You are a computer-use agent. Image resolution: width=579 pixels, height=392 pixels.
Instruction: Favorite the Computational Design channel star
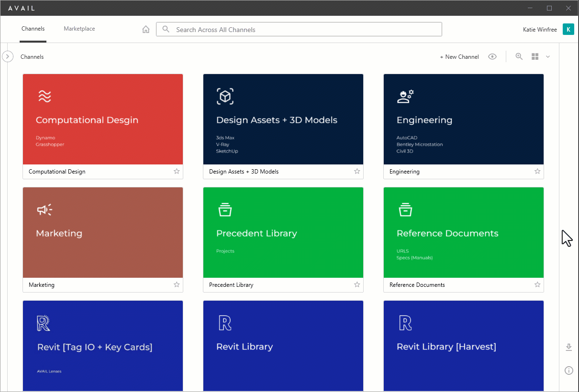pos(177,171)
